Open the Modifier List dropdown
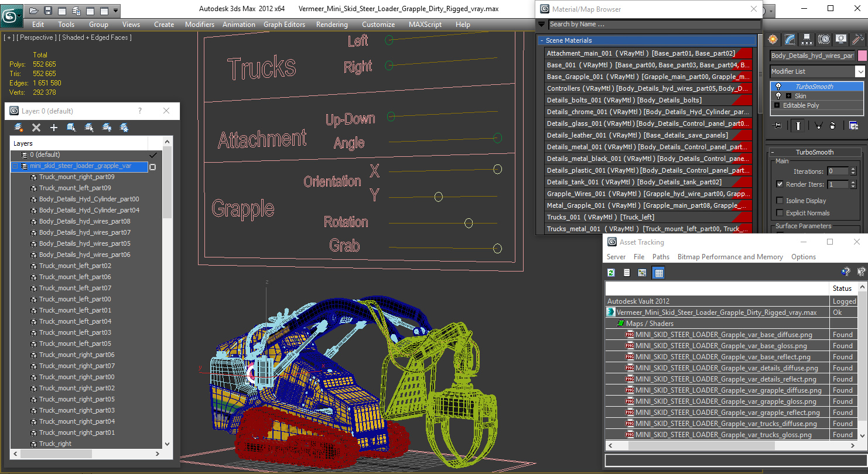This screenshot has height=474, width=868. [860, 71]
